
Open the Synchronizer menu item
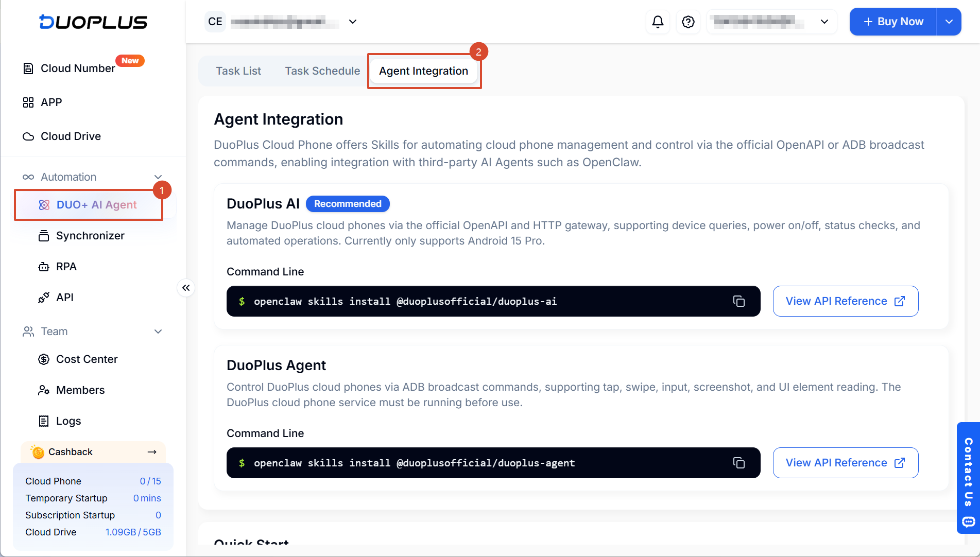click(90, 236)
